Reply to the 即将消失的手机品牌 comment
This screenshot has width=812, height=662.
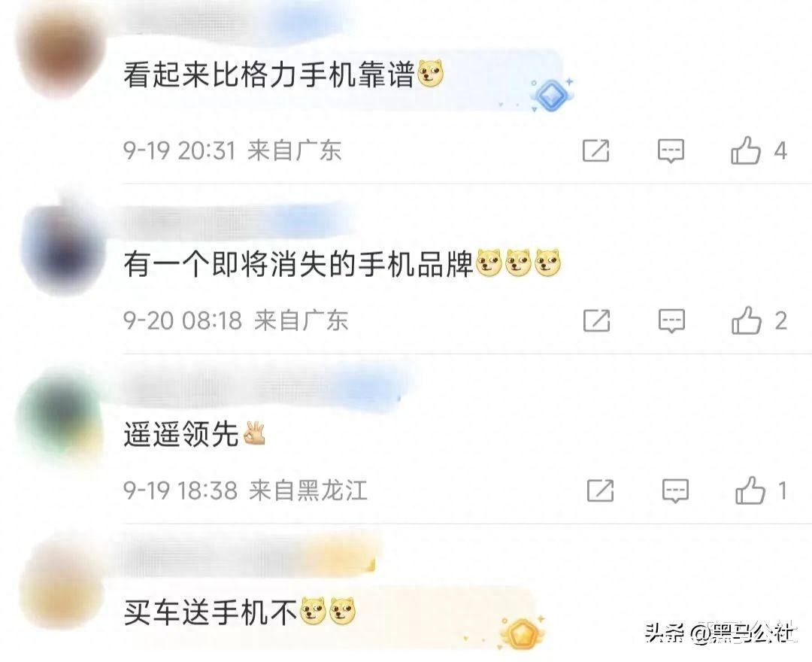[x=671, y=320]
